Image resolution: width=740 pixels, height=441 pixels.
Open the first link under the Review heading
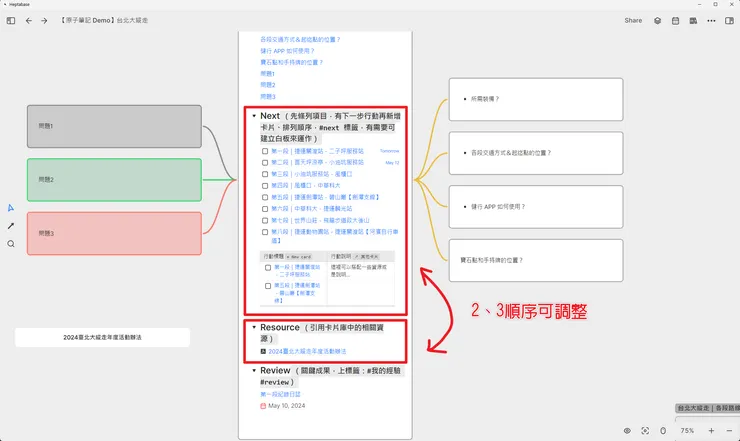[x=280, y=394]
